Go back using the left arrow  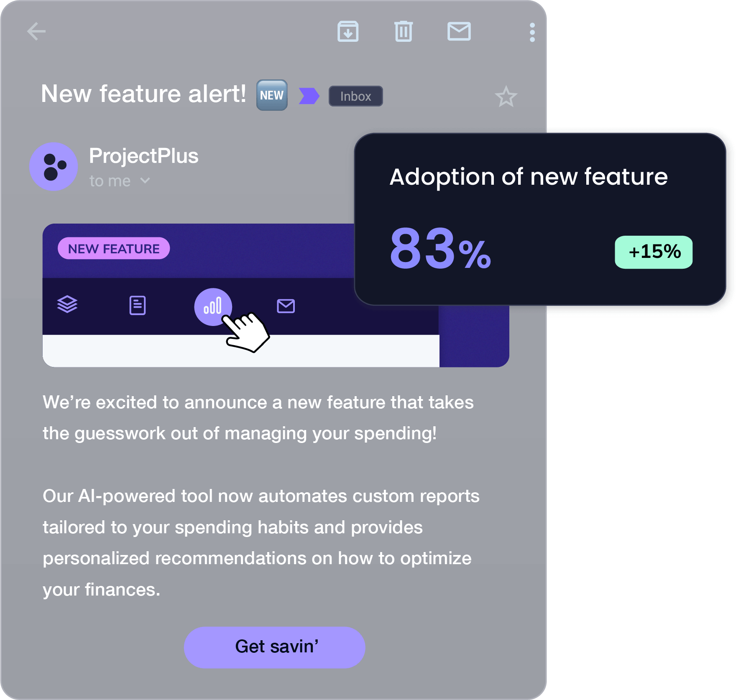(36, 31)
